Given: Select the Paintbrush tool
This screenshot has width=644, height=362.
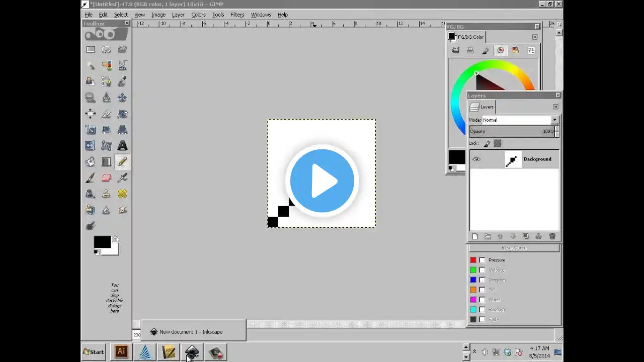Looking at the screenshot, I should [x=91, y=178].
